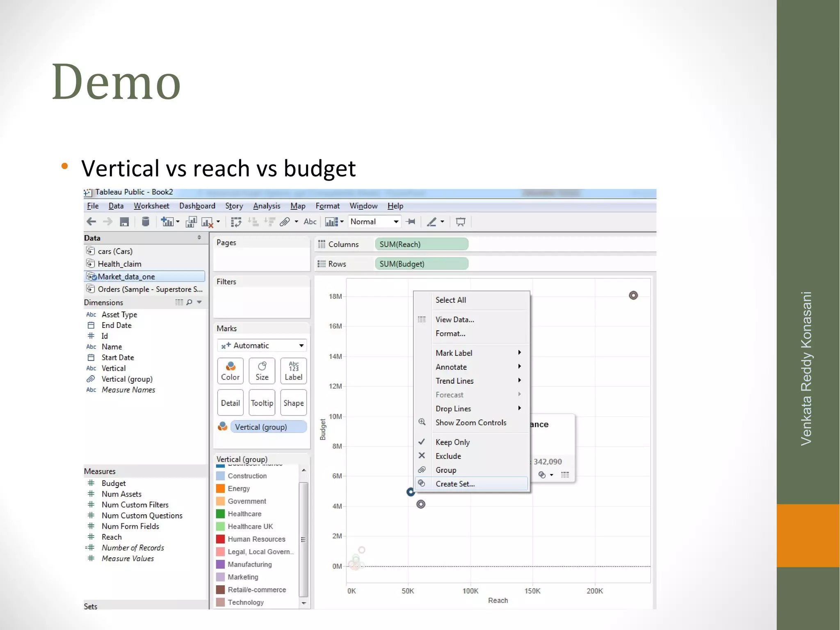840x630 pixels.
Task: Select the Asset Type dimension
Action: coord(119,314)
